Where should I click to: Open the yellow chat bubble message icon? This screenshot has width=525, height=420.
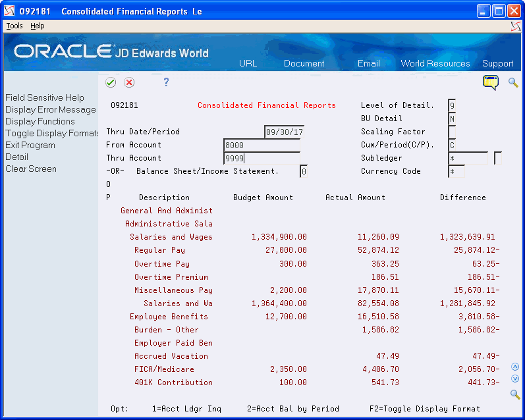pos(491,83)
